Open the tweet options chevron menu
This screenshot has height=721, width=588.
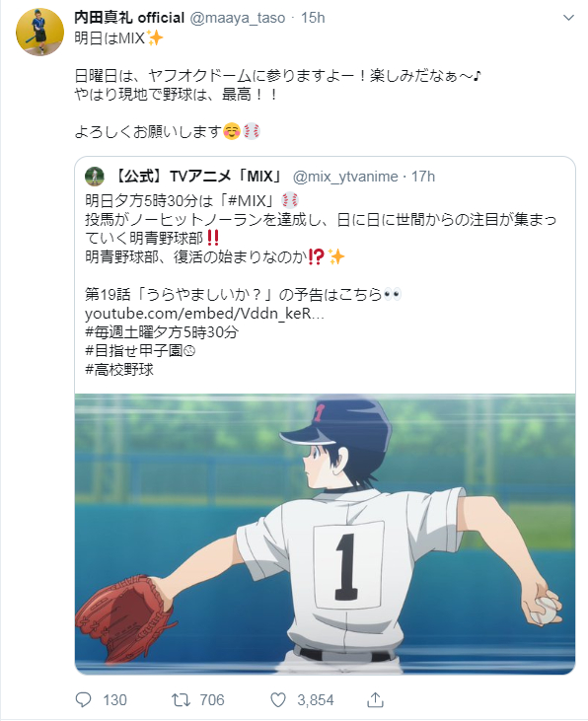pos(568,18)
